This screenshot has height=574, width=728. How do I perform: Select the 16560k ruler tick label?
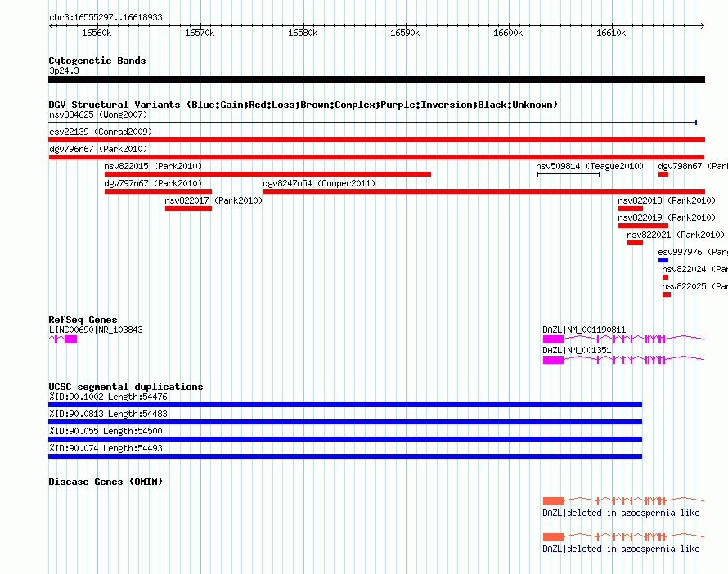tap(97, 33)
